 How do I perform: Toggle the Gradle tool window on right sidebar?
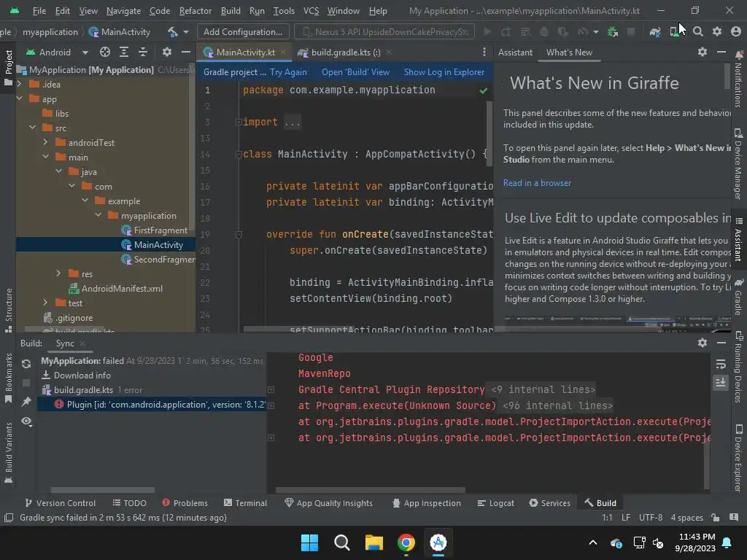[x=738, y=297]
